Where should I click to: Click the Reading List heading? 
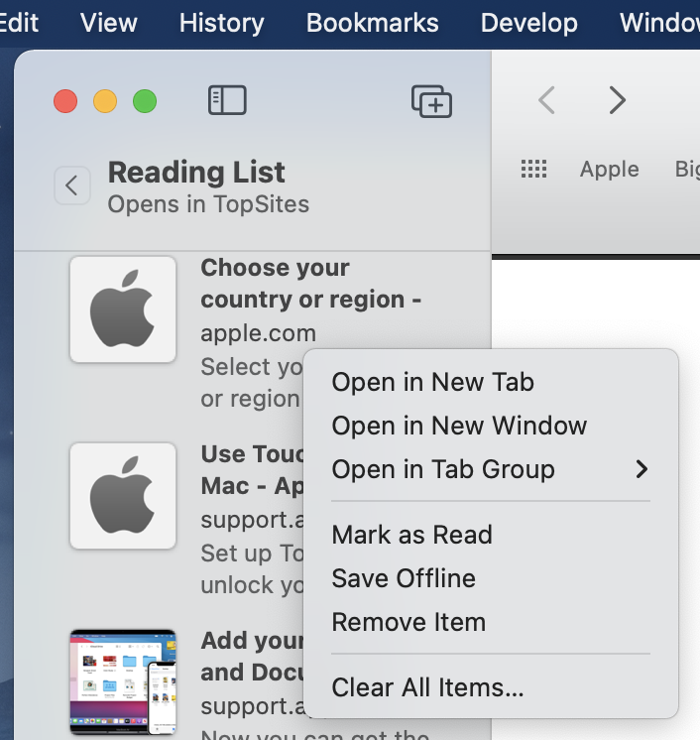[x=196, y=173]
